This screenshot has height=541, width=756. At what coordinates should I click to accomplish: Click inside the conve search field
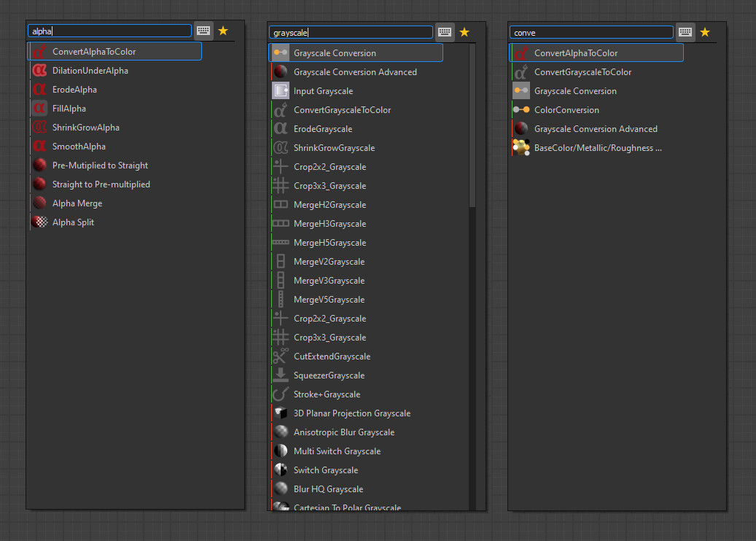click(x=591, y=32)
